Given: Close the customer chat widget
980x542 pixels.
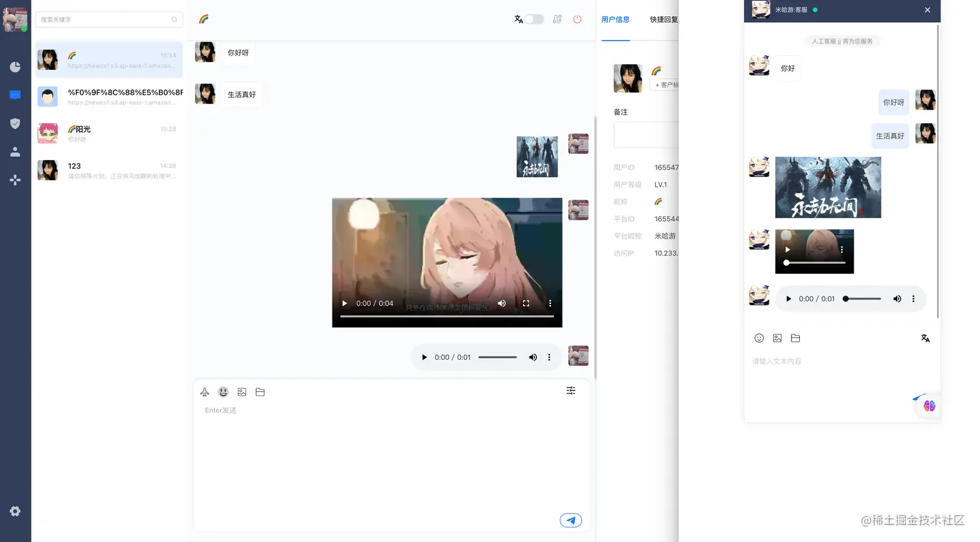Looking at the screenshot, I should point(927,10).
